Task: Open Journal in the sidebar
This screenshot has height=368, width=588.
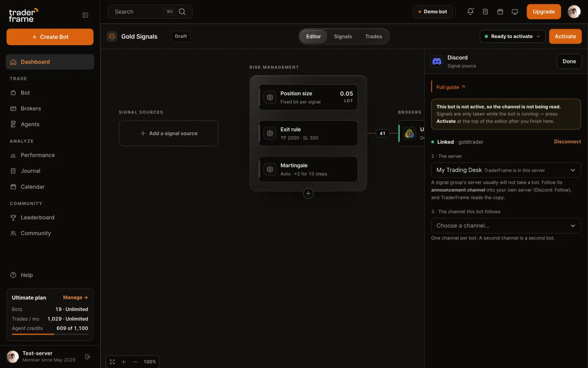Action: click(x=50, y=171)
